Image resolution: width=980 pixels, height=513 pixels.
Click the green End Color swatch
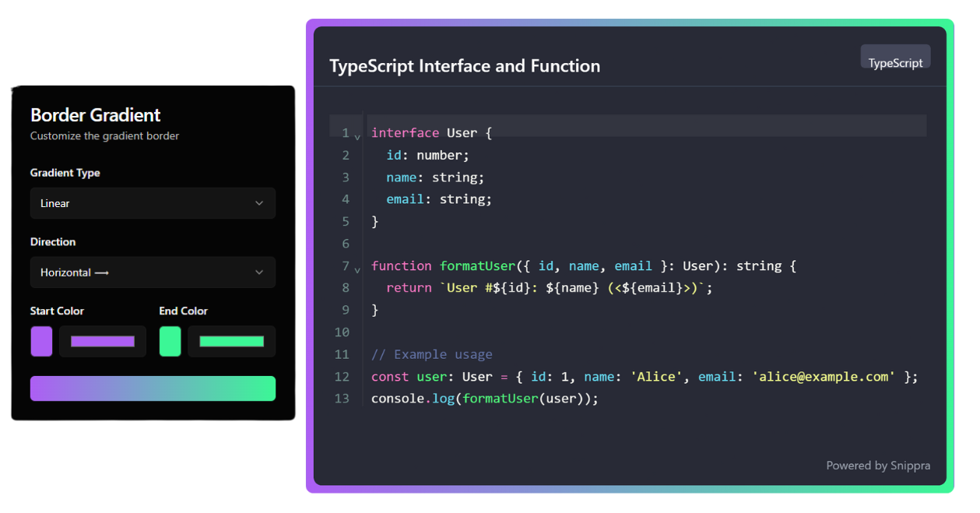(x=170, y=341)
